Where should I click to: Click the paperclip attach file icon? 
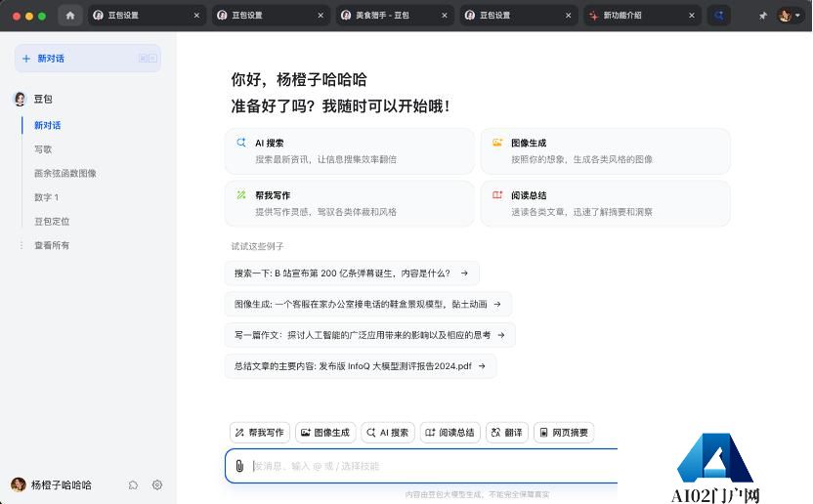tap(239, 466)
